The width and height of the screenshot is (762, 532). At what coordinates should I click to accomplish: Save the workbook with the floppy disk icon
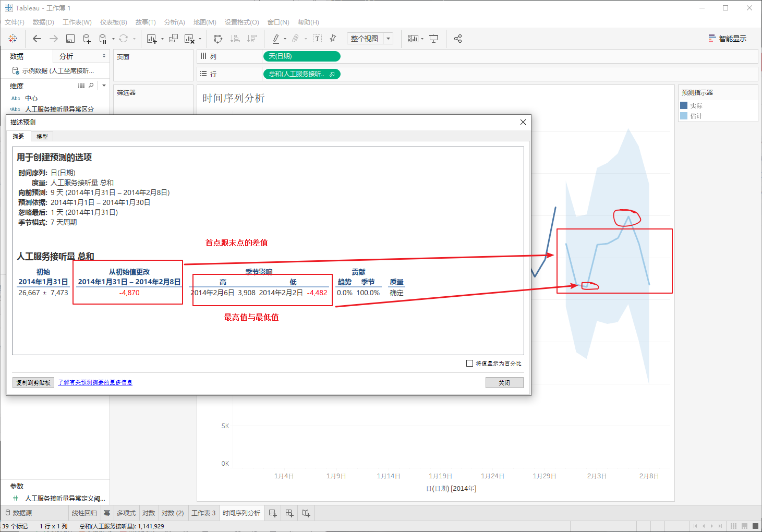(70, 39)
